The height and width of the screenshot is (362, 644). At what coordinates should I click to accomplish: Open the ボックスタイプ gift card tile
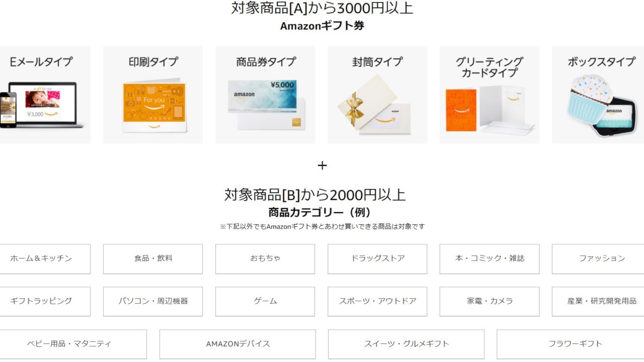598,95
